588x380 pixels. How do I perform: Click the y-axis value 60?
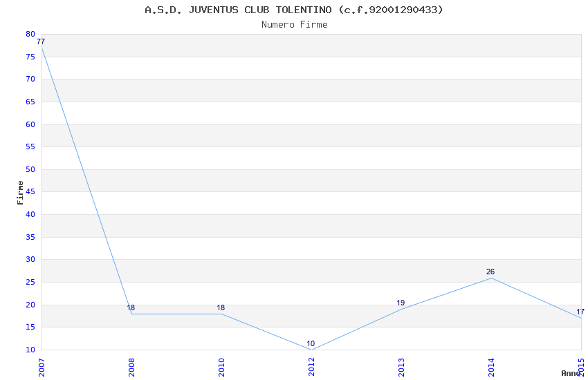tap(30, 124)
